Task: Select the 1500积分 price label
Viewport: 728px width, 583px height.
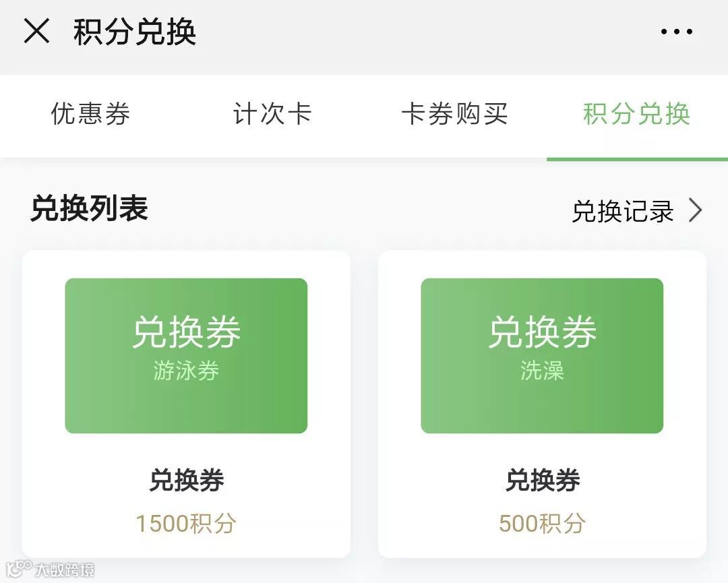Action: [186, 524]
